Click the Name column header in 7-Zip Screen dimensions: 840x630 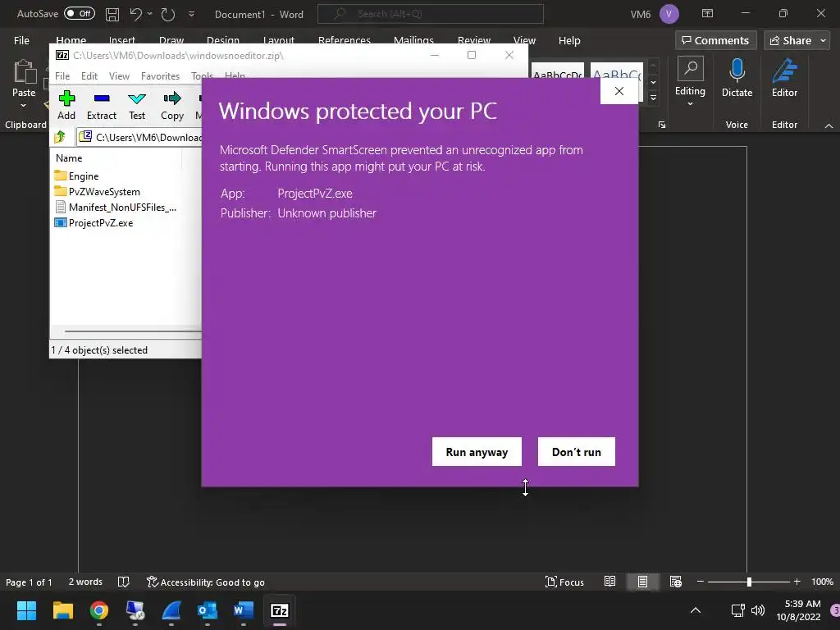(69, 158)
